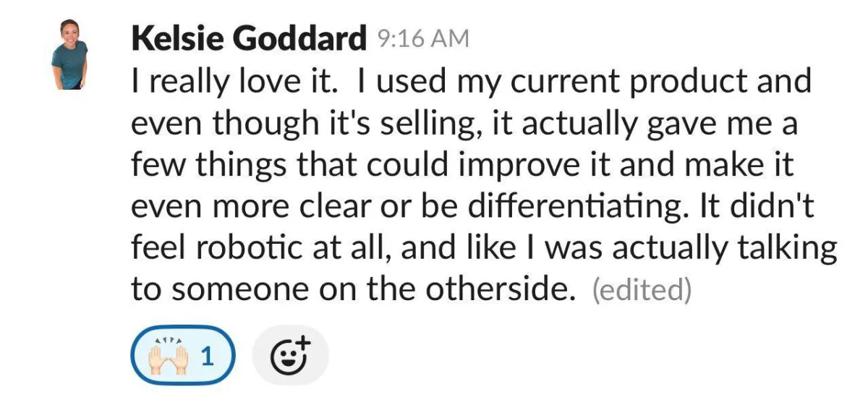The image size is (868, 400).
Task: Click Kelsie Goddard's profile avatar
Action: click(69, 54)
